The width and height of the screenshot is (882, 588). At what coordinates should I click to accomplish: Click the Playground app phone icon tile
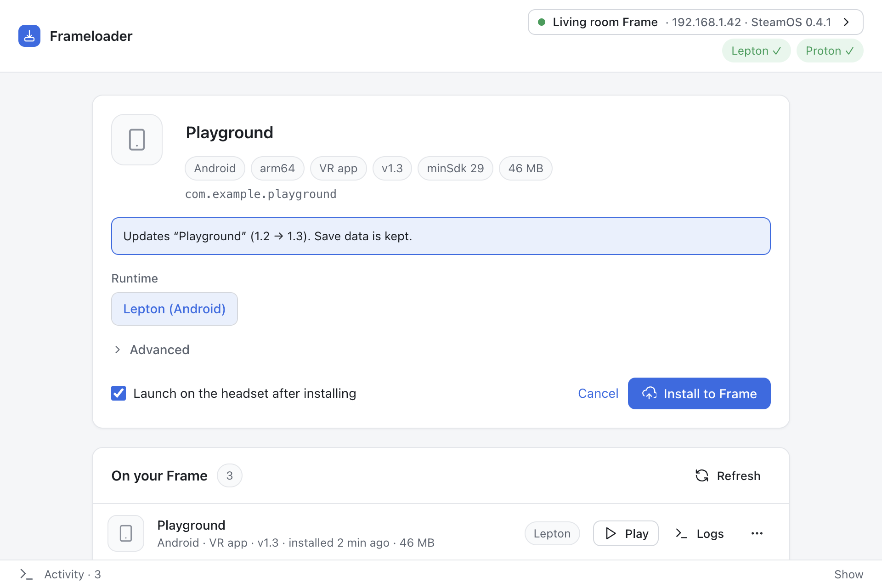coord(137,140)
